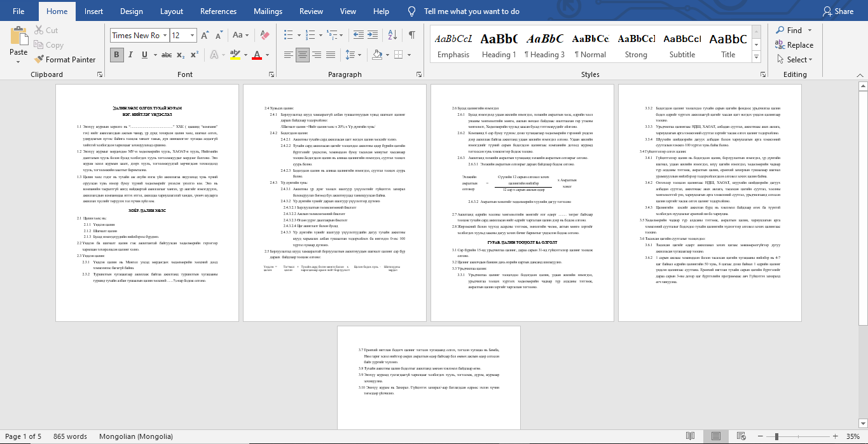Open the font name dropdown

(x=165, y=36)
